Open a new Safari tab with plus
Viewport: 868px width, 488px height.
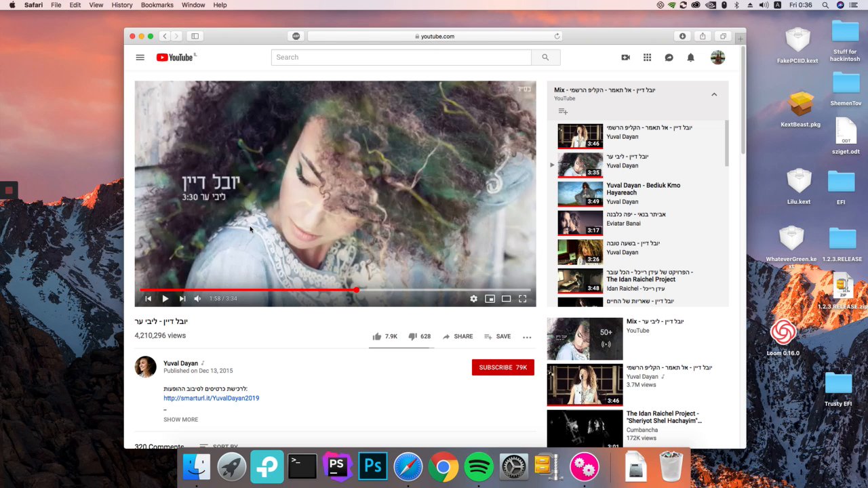[x=741, y=39]
